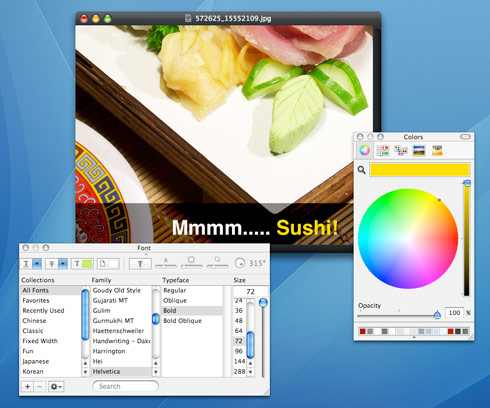Pick a color on the color wheel
Screen dimensions: 490x408
tap(408, 239)
